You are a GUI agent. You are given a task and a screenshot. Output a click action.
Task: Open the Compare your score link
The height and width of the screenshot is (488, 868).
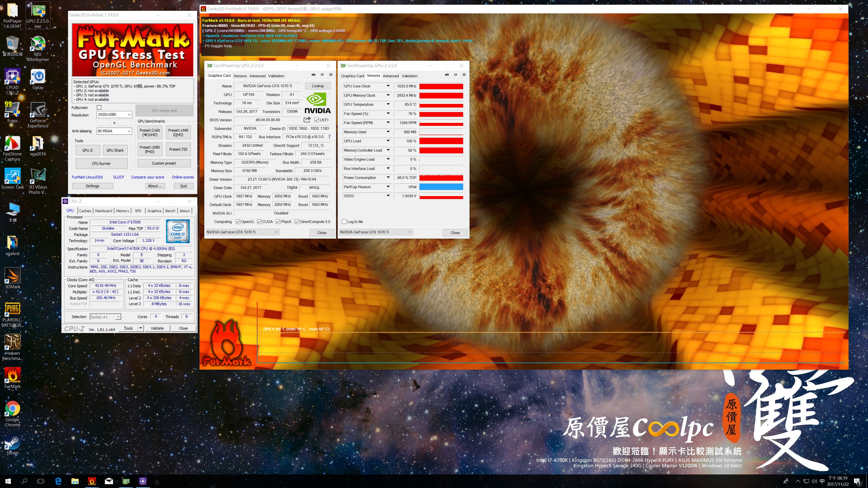(x=148, y=177)
